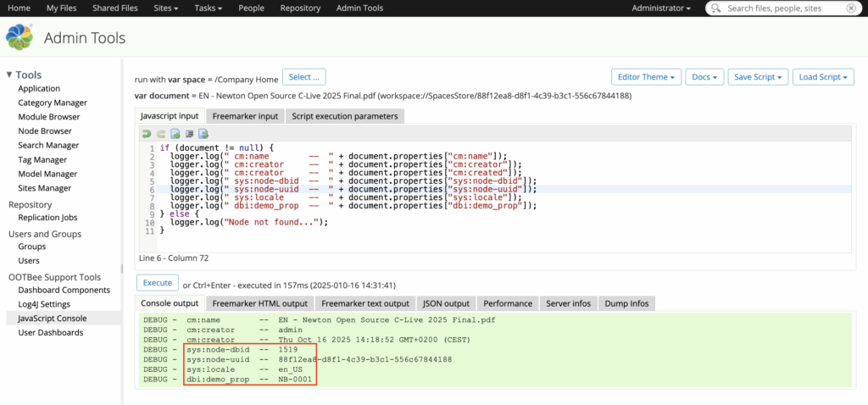Screen dimensions: 868x405
Task: Open the Performance tab
Action: (x=508, y=303)
